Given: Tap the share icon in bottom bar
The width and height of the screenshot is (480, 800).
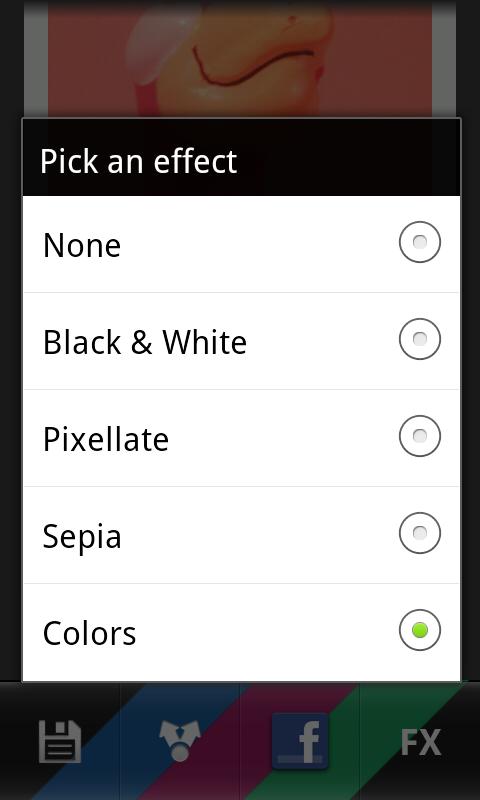Looking at the screenshot, I should (x=180, y=740).
